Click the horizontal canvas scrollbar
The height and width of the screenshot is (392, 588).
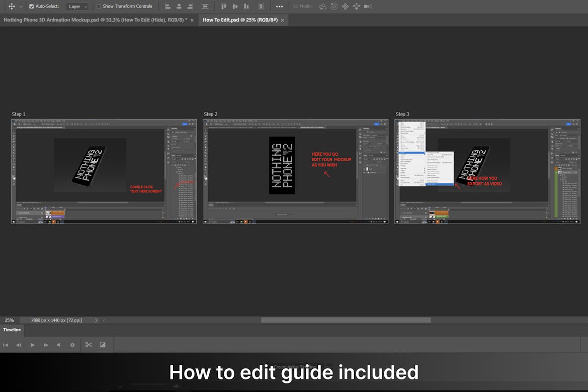pos(346,320)
